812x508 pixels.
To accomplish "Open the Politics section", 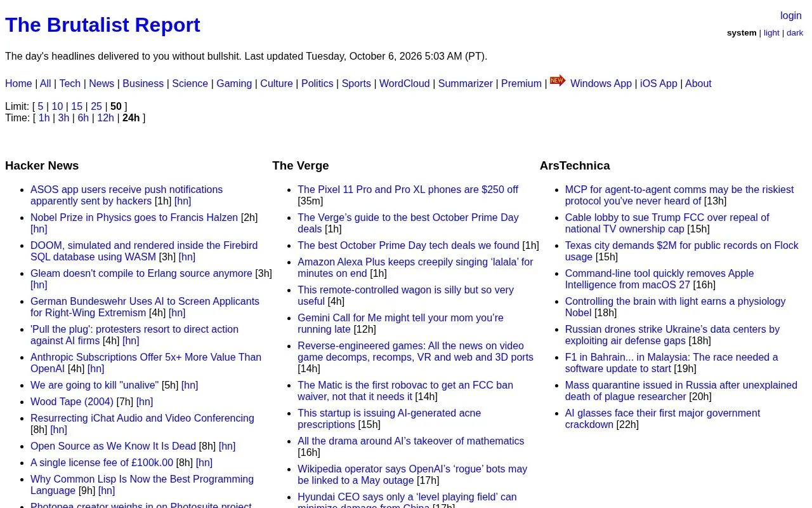I will point(317,84).
